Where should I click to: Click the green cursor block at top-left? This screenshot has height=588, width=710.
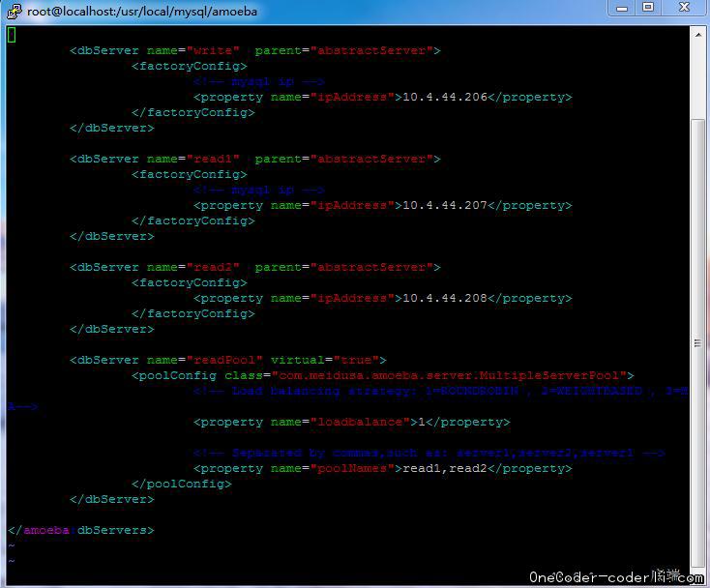pos(12,35)
